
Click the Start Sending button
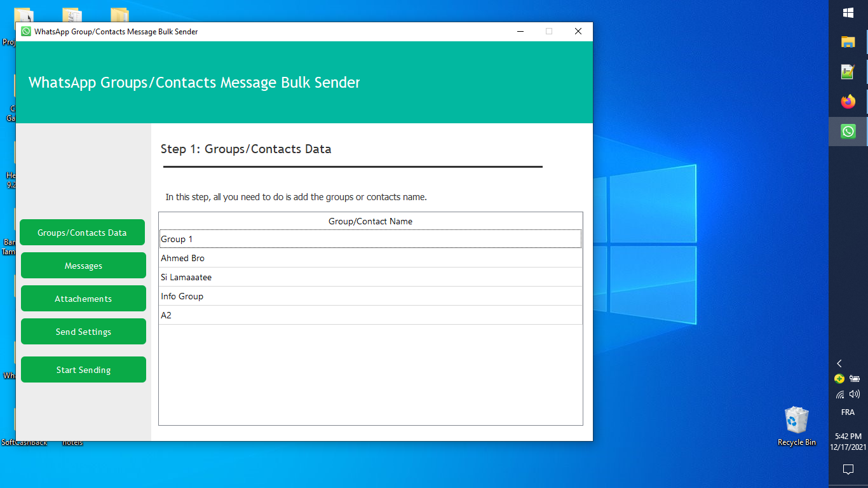[x=83, y=370]
